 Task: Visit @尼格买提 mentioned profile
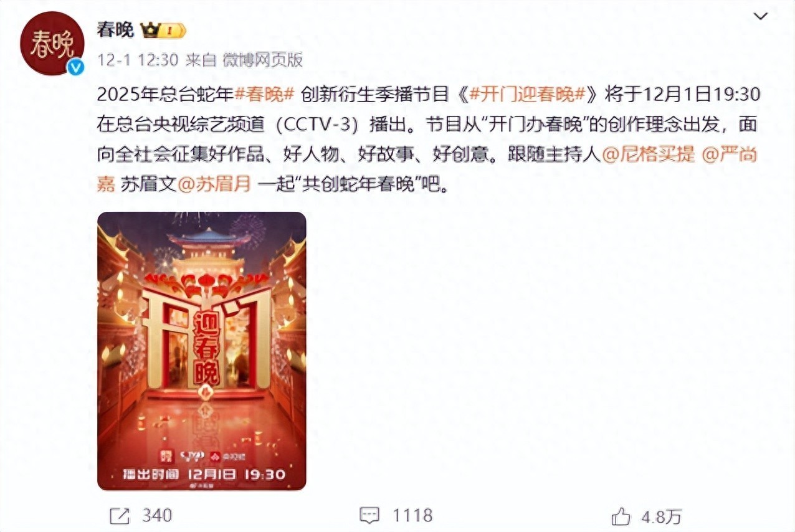[648, 155]
